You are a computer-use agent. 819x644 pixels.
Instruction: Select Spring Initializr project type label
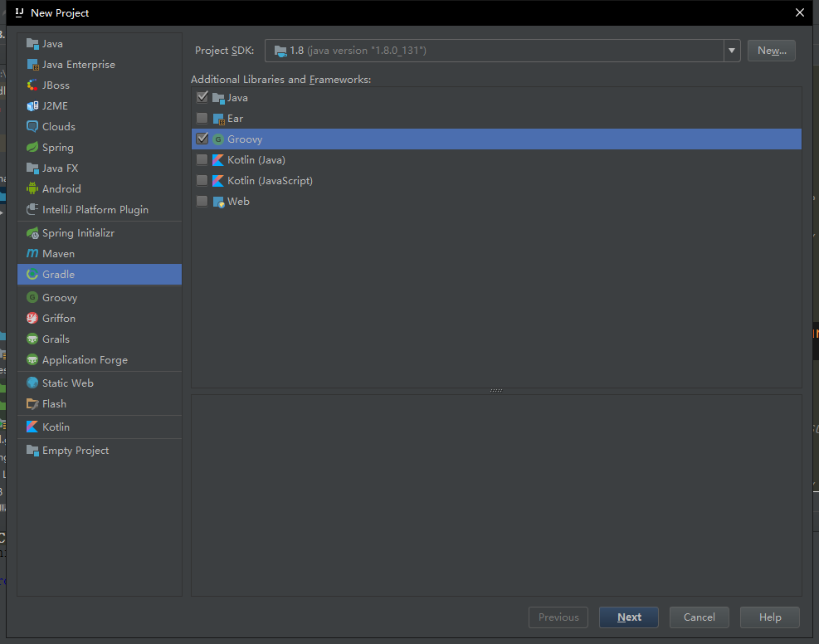(78, 233)
